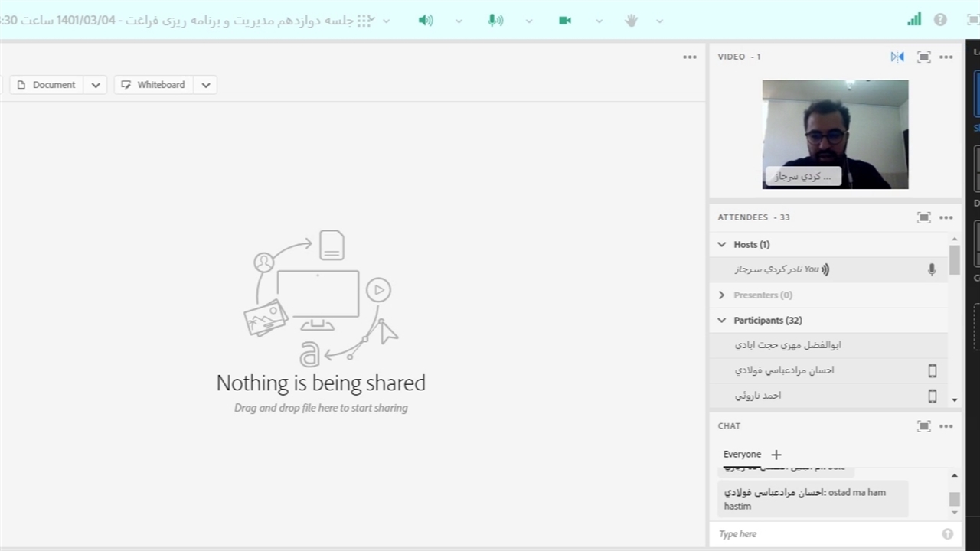Maximize the Chat pod
The width and height of the screenshot is (980, 551).
tap(924, 426)
